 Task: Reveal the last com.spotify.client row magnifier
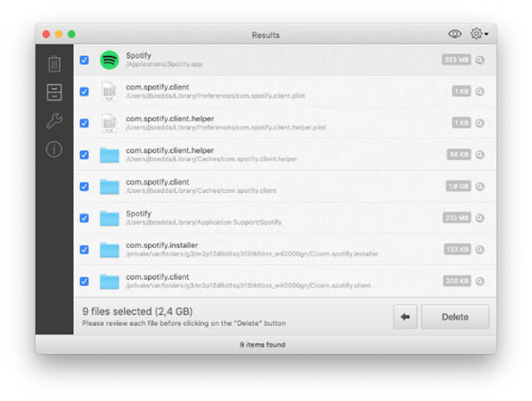click(480, 281)
